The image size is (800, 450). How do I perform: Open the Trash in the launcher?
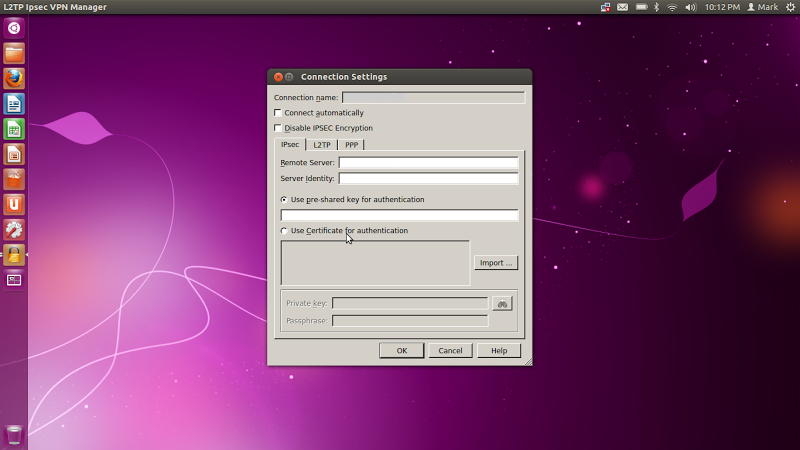point(14,435)
